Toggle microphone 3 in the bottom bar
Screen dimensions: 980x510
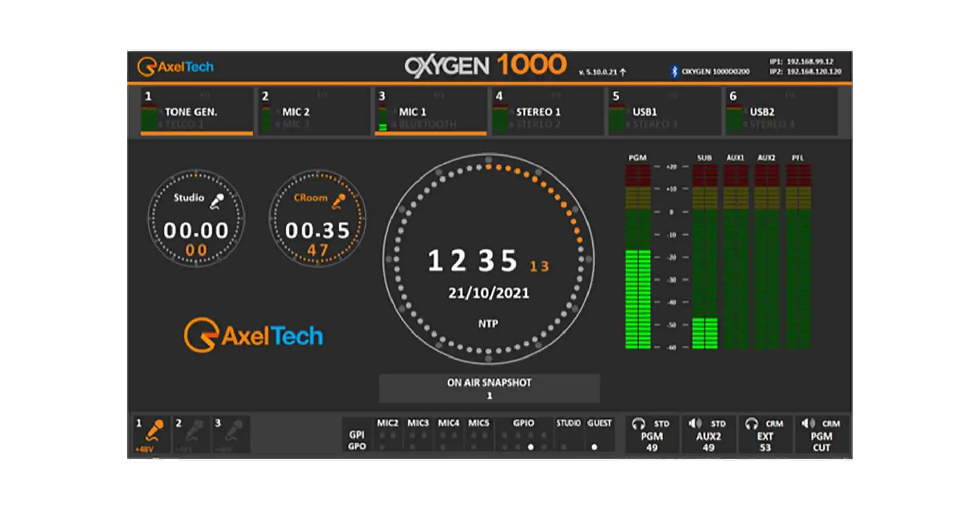[x=232, y=433]
